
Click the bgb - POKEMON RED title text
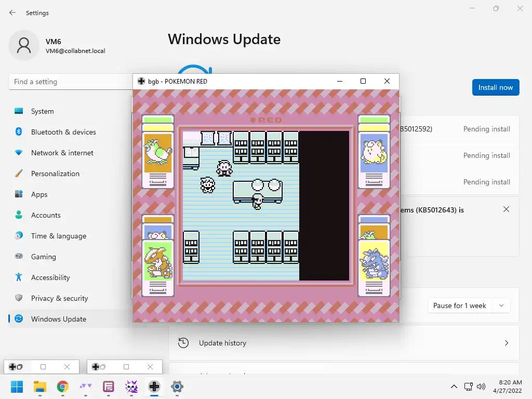click(178, 82)
